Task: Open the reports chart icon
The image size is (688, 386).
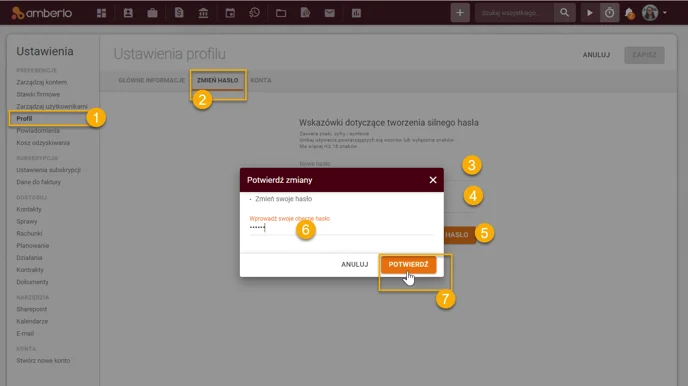Action: (356, 13)
